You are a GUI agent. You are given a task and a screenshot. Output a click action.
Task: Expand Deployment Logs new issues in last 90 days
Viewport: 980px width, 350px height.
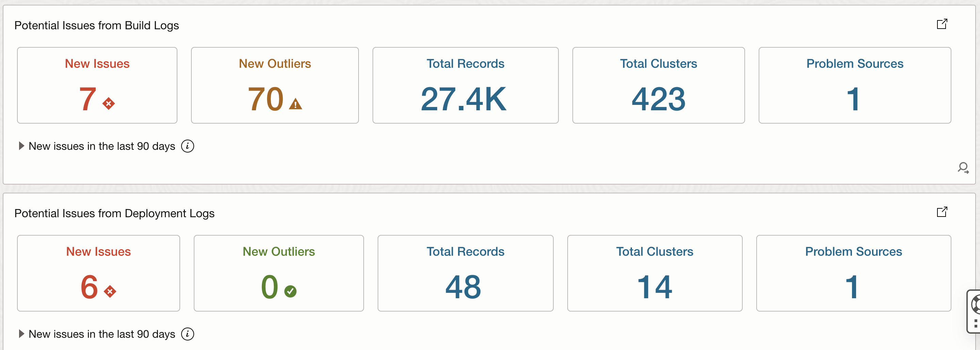point(22,334)
